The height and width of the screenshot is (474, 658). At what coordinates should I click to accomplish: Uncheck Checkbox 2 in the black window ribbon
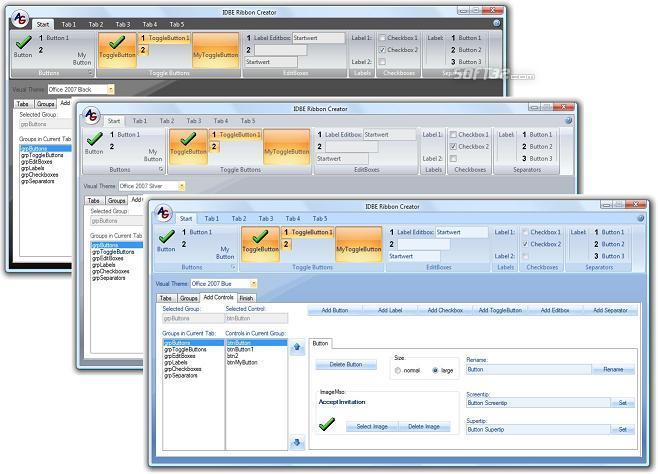click(382, 49)
